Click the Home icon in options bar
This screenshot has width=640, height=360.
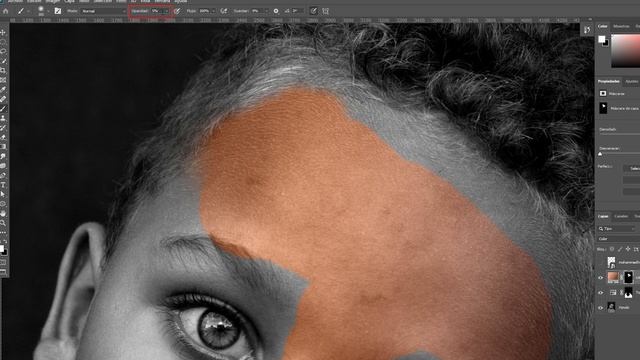point(6,11)
